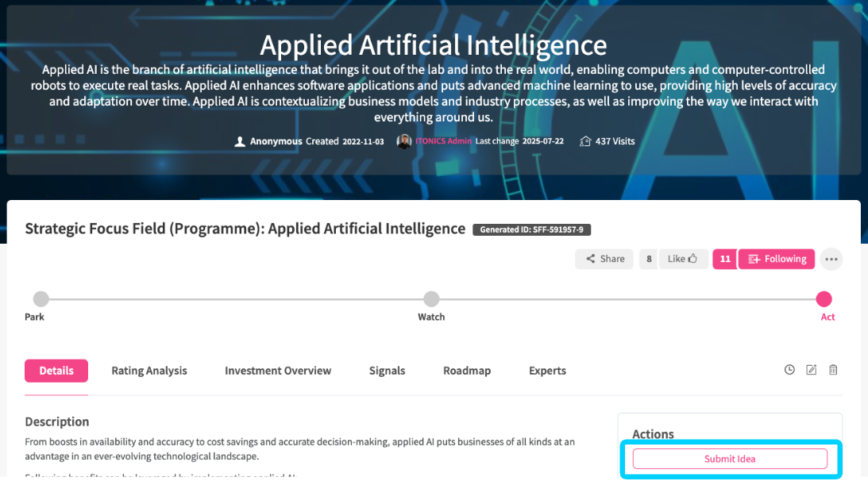Screen dimensions: 868x481
Task: Set phase to Watch on timeline
Action: [431, 299]
